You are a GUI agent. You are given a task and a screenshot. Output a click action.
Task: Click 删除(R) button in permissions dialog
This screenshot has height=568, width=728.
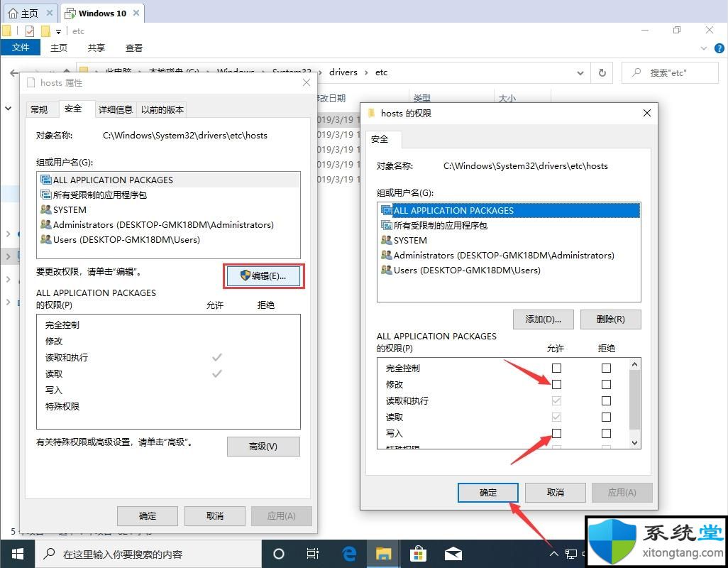pyautogui.click(x=610, y=319)
